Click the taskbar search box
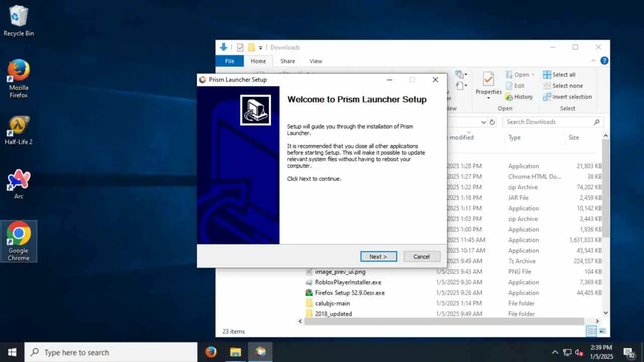Image resolution: width=644 pixels, height=362 pixels. tap(111, 352)
